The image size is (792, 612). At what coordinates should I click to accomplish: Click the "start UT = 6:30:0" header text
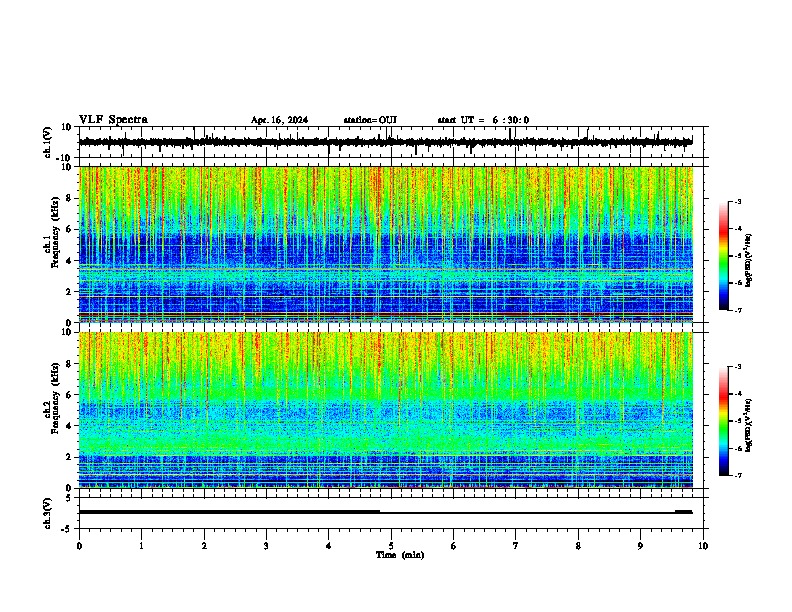483,120
